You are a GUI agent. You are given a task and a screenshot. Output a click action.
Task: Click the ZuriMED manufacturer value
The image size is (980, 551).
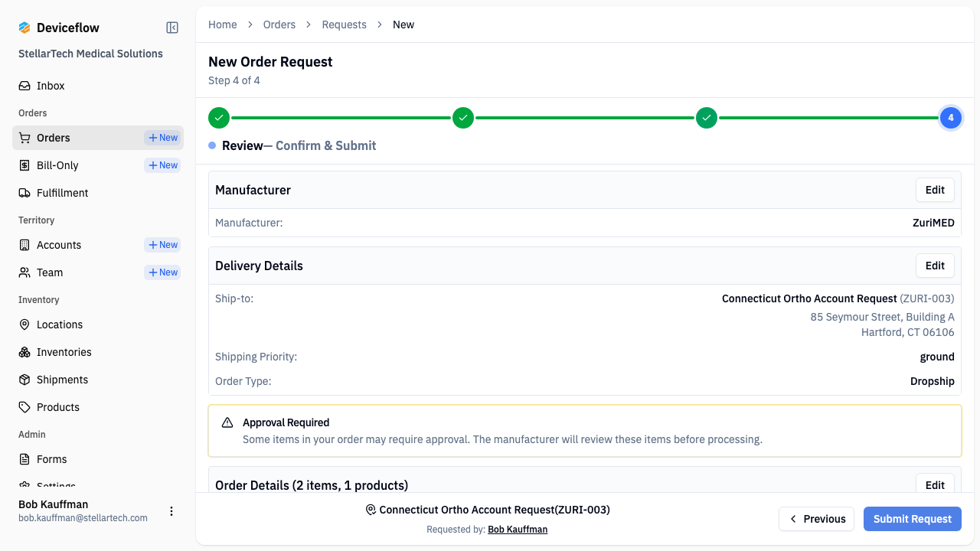coord(933,223)
